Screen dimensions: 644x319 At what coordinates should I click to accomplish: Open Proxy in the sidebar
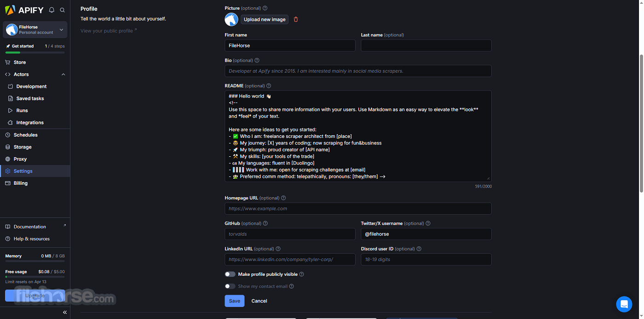pyautogui.click(x=35, y=159)
